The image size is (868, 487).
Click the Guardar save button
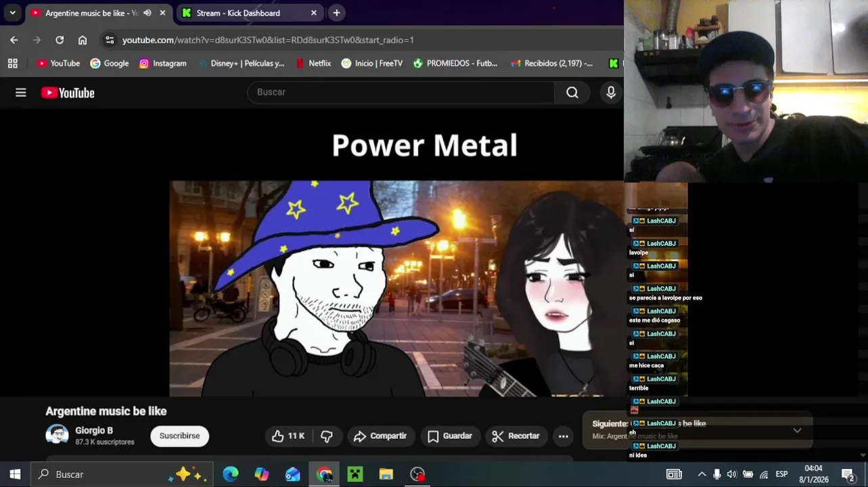click(449, 436)
